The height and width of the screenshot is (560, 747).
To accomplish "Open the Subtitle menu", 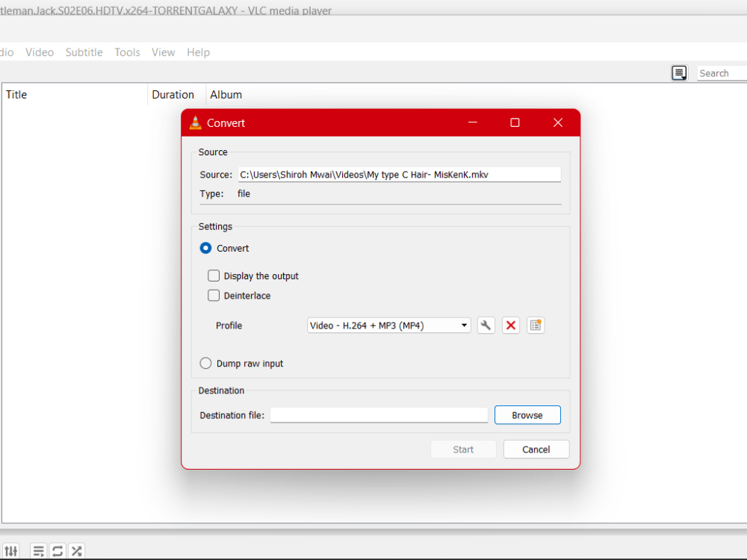I will point(84,52).
